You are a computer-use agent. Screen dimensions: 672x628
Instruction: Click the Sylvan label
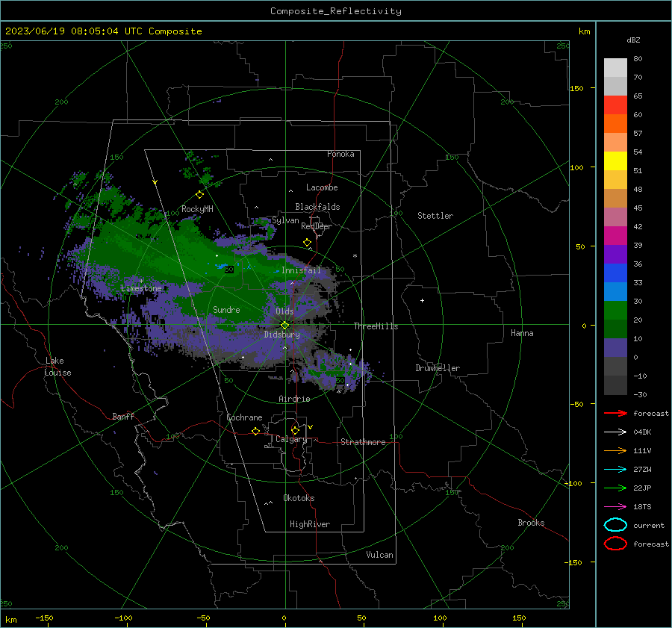point(285,220)
